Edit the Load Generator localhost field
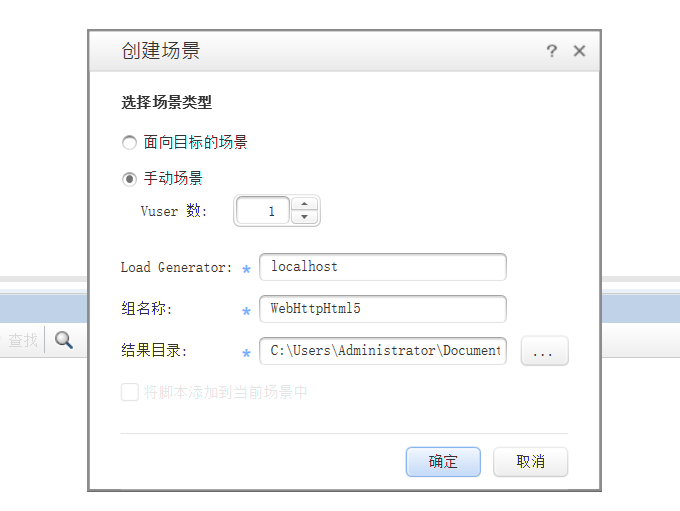680x511 pixels. point(383,267)
